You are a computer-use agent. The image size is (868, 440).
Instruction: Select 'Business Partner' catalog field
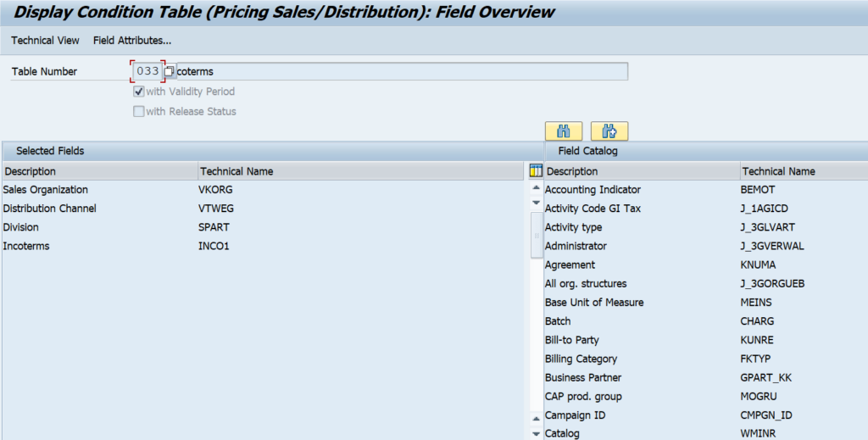point(583,377)
